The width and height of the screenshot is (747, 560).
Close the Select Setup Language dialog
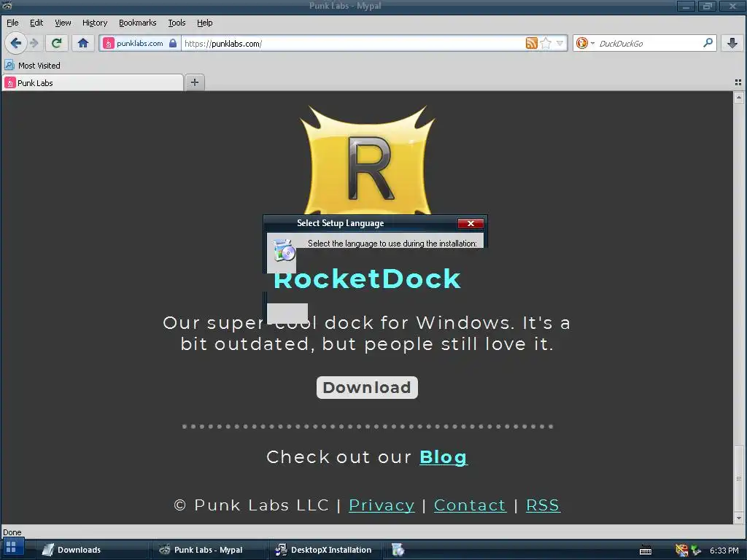[x=471, y=223]
